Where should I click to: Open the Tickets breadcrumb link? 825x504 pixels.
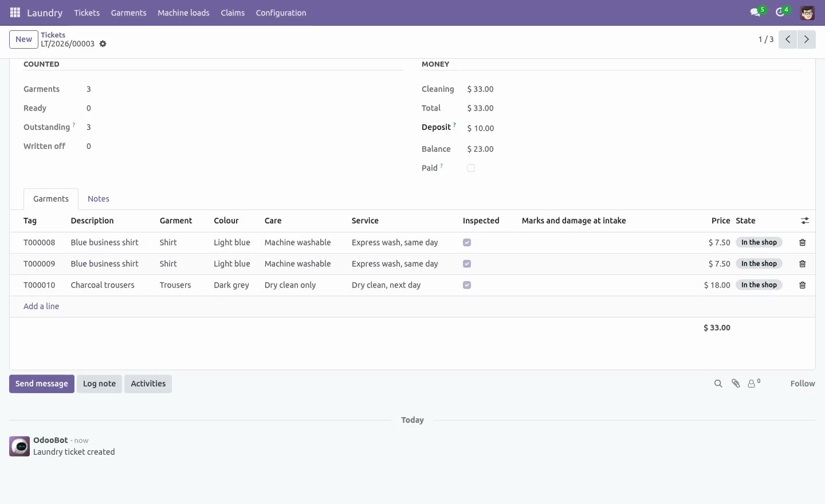(53, 35)
